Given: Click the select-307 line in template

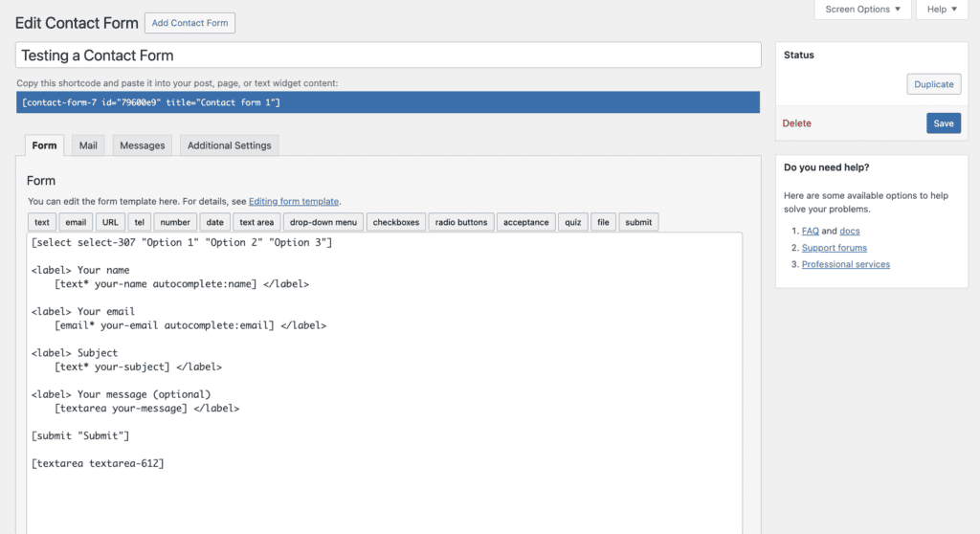Looking at the screenshot, I should point(182,243).
